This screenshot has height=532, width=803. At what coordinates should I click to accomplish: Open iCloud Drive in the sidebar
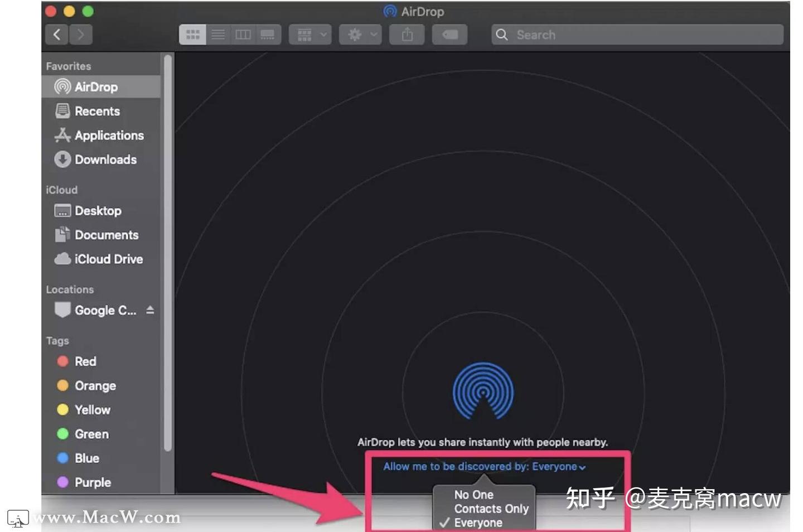[101, 259]
